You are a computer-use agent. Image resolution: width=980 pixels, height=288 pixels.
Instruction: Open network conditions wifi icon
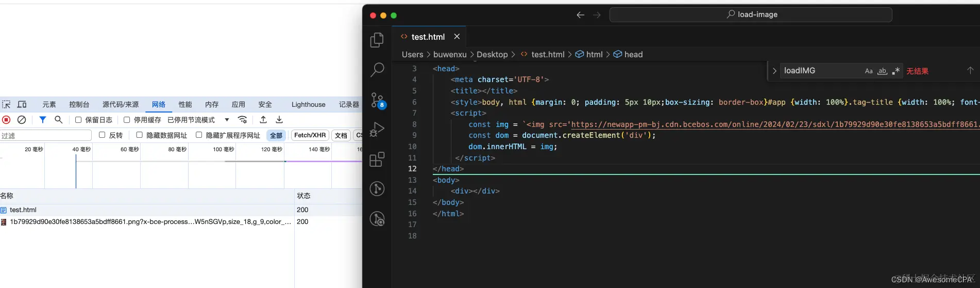click(x=242, y=120)
